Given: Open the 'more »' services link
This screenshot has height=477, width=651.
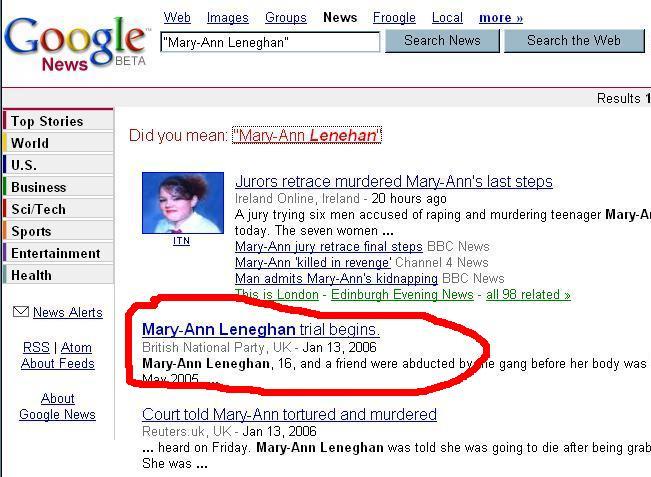Looking at the screenshot, I should coord(501,17).
